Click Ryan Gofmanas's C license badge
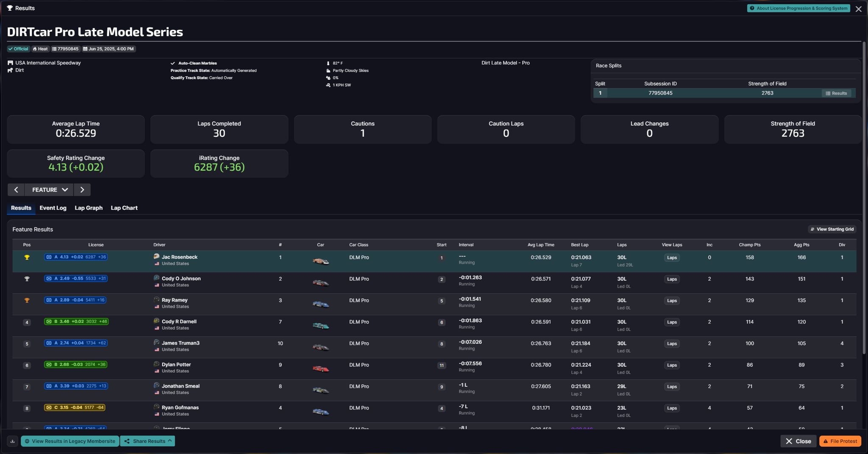Viewport: 868px width, 454px height. click(x=75, y=407)
